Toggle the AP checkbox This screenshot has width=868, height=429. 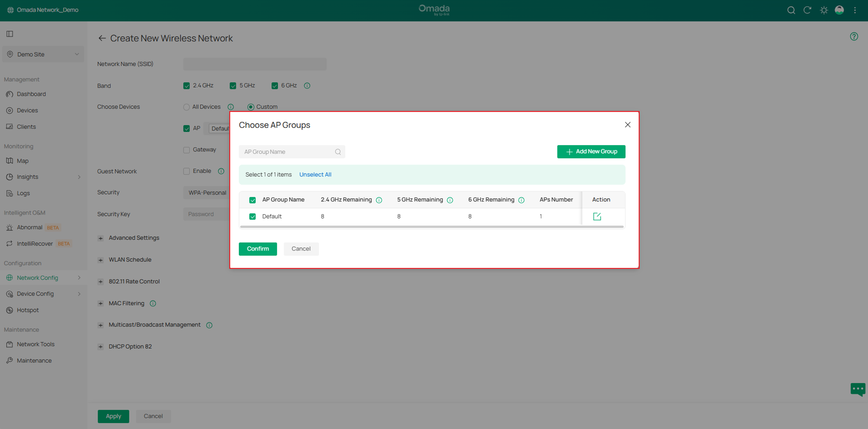pyautogui.click(x=186, y=128)
